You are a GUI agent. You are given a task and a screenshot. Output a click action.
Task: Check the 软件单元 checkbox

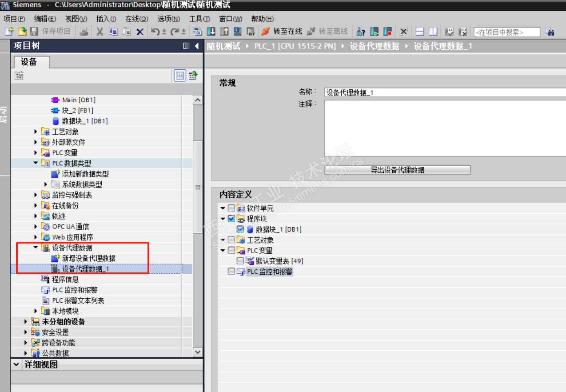pyautogui.click(x=231, y=208)
